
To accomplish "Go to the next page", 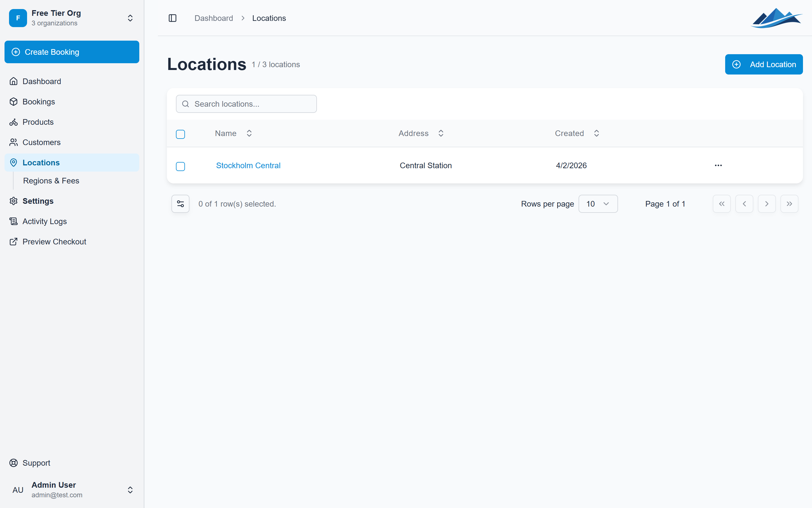I will 767,204.
